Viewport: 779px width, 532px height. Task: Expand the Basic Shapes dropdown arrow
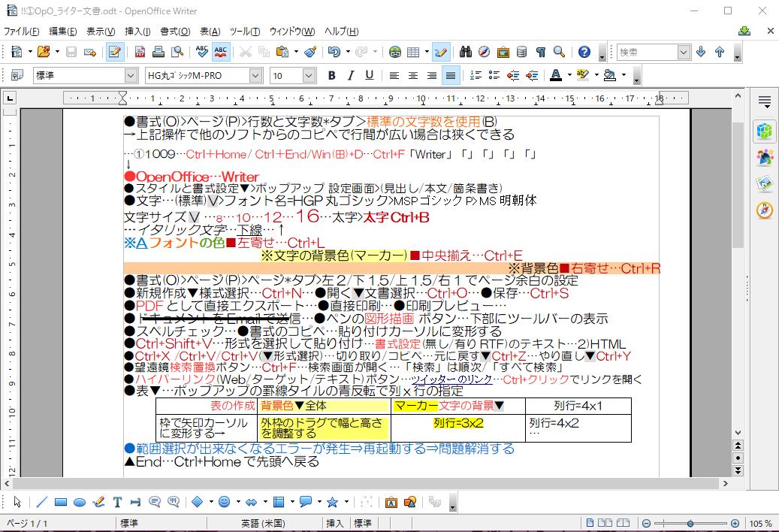[211, 502]
